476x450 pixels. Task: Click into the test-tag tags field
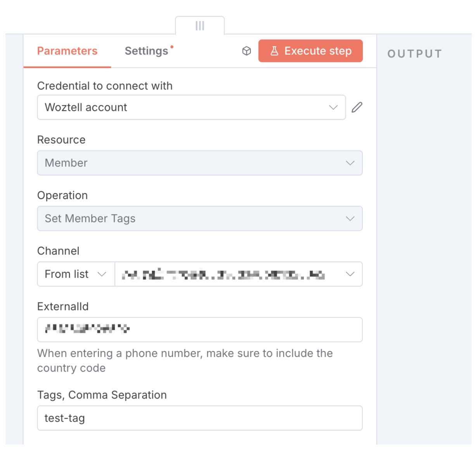[200, 418]
